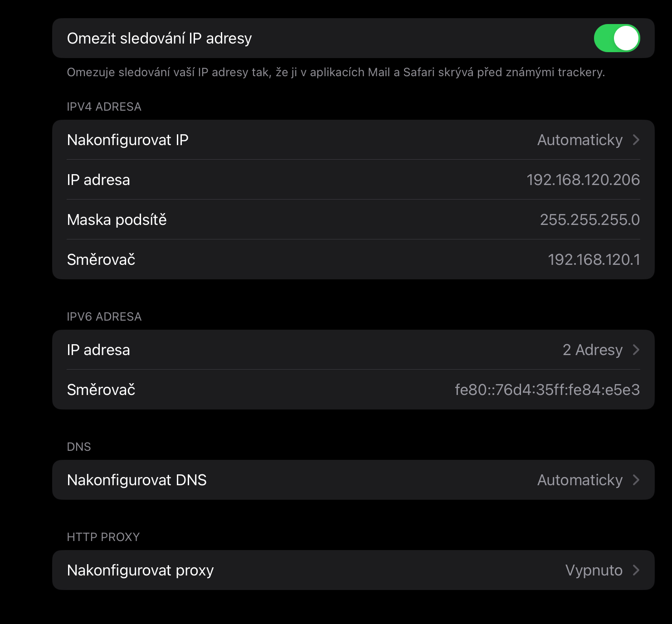Tap the IPV4 ADRESA section header
This screenshot has width=672, height=624.
(x=104, y=107)
